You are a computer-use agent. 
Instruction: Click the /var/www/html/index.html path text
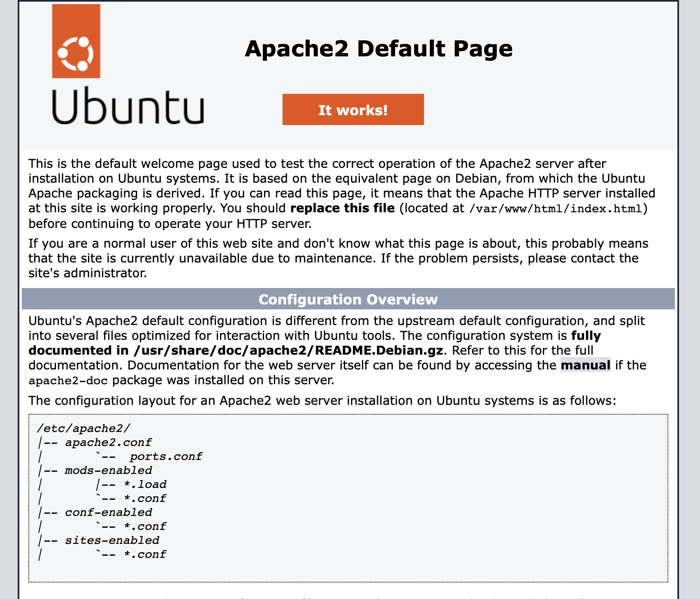tap(556, 209)
